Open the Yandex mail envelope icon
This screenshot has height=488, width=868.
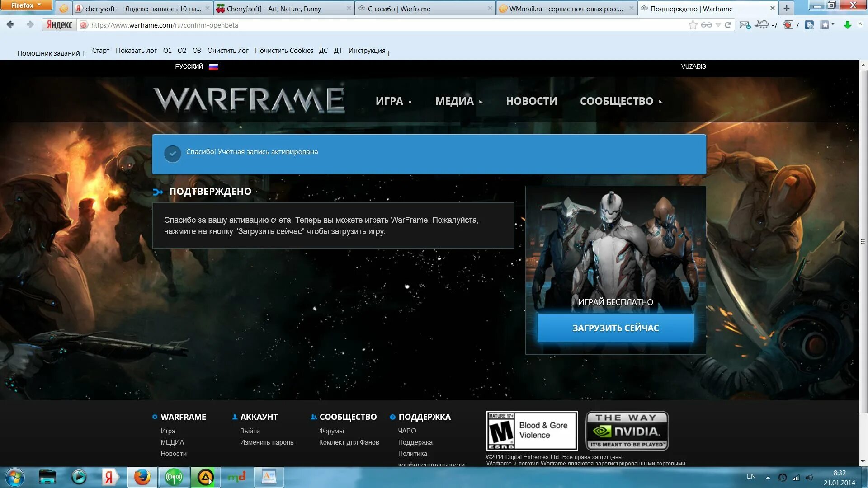point(745,25)
